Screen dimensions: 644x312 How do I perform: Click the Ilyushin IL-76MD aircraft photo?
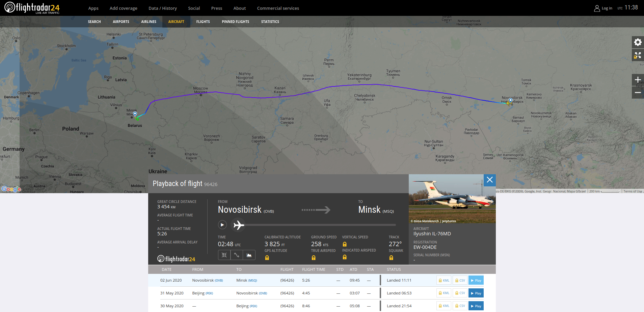(x=452, y=199)
